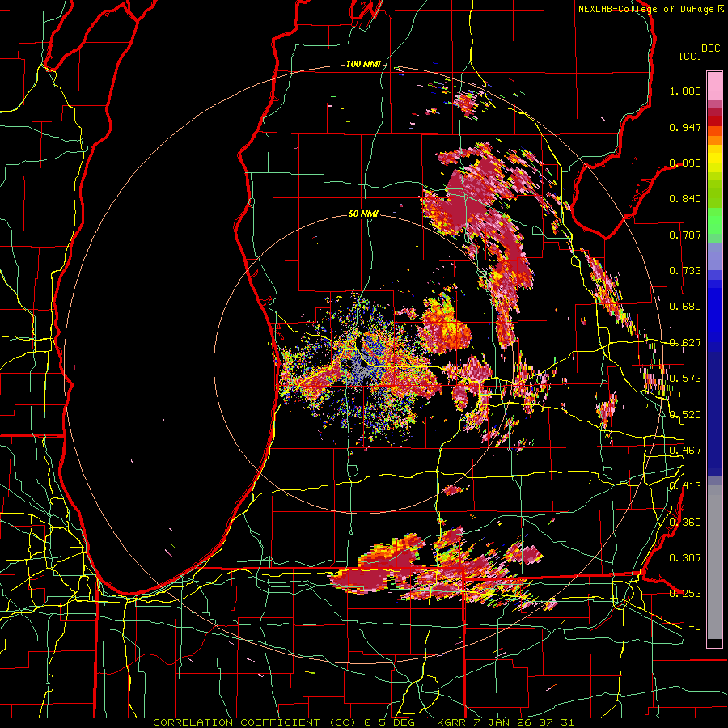Click the 0.520 scale value

pyautogui.click(x=685, y=415)
